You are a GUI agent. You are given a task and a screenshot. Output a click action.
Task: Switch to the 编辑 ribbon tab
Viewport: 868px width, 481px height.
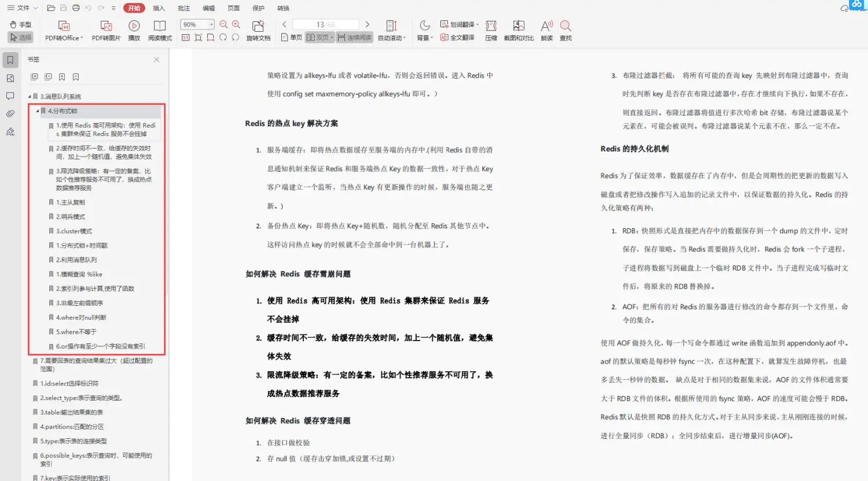coord(209,8)
